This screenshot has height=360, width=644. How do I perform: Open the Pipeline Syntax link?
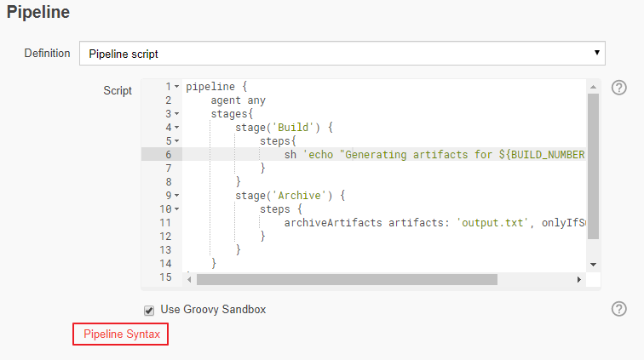coord(121,334)
